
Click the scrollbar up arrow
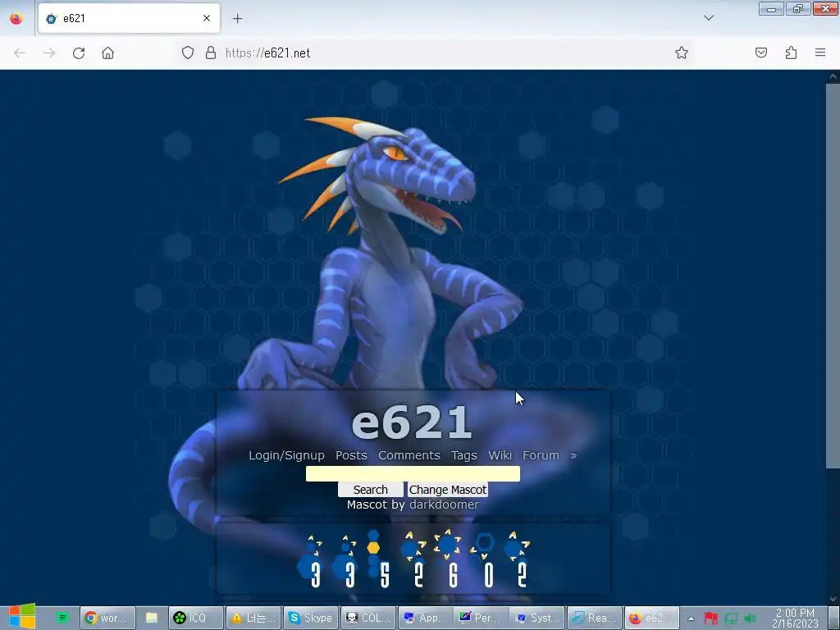click(833, 76)
